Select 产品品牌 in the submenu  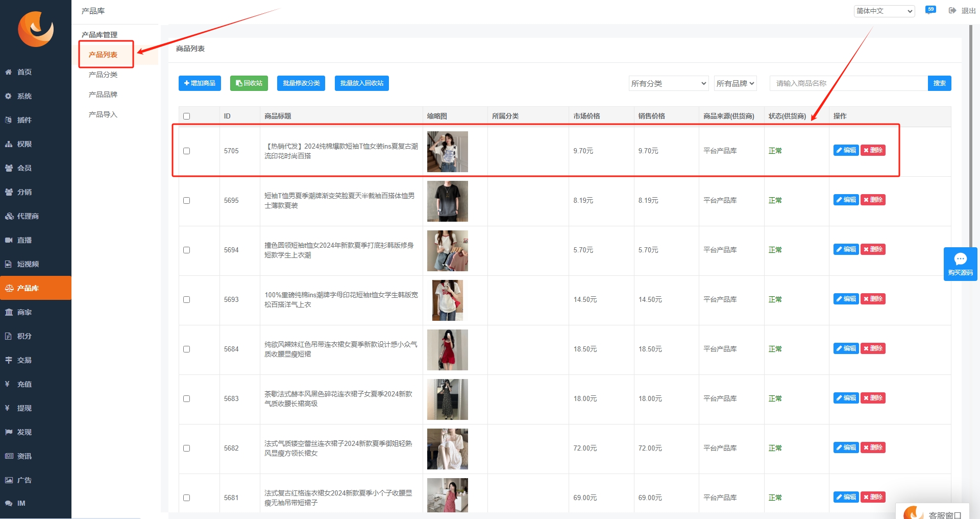click(103, 95)
